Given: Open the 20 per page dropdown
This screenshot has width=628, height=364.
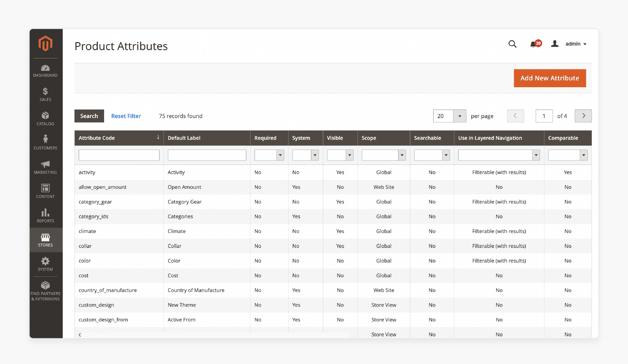Looking at the screenshot, I should (450, 116).
